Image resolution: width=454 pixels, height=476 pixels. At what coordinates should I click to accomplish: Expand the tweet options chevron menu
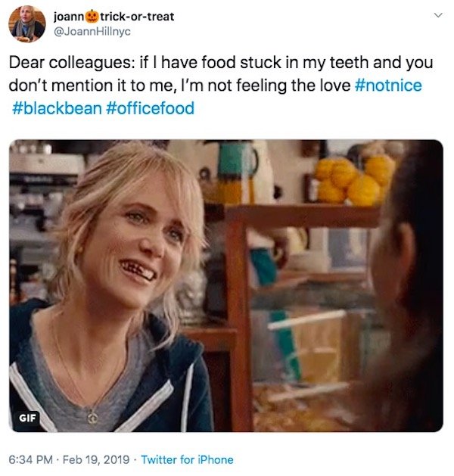tap(435, 15)
